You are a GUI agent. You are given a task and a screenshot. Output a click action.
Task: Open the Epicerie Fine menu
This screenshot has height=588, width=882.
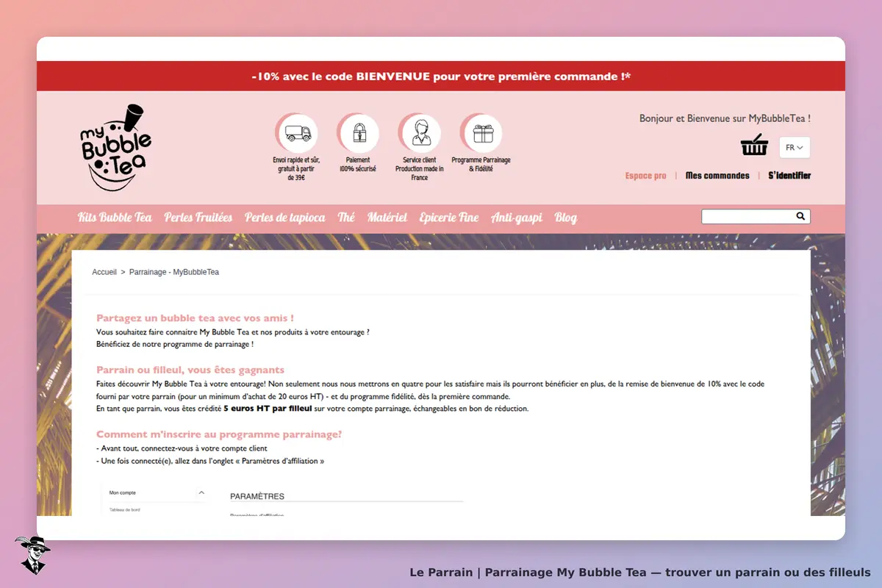tap(449, 217)
